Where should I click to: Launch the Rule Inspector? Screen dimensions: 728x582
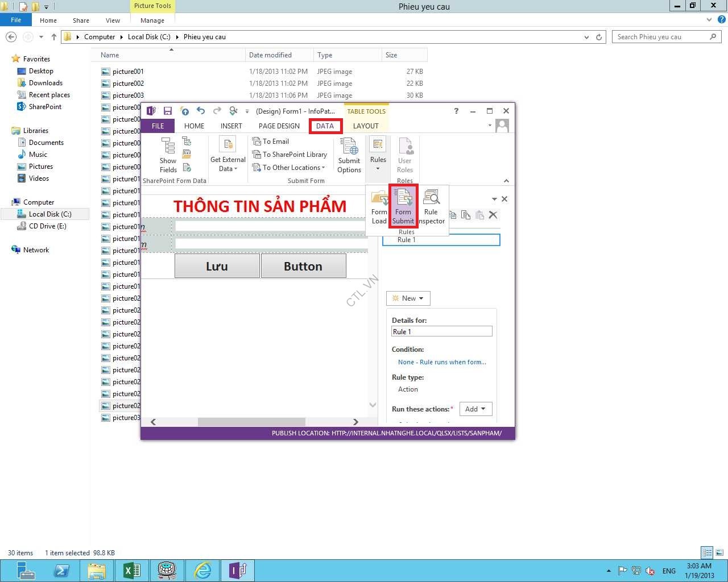click(431, 207)
